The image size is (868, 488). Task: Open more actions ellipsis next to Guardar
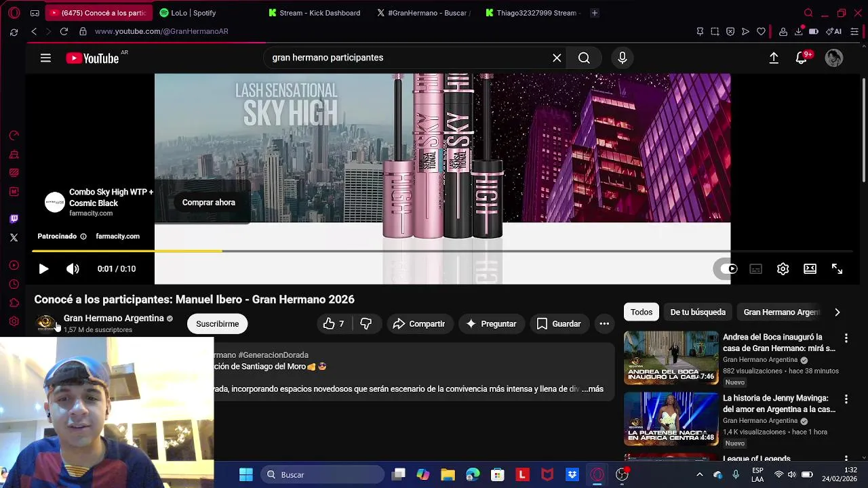pyautogui.click(x=604, y=324)
